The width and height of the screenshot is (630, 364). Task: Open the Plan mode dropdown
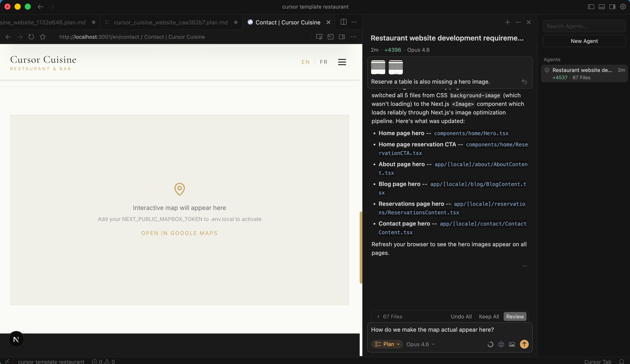pyautogui.click(x=387, y=344)
